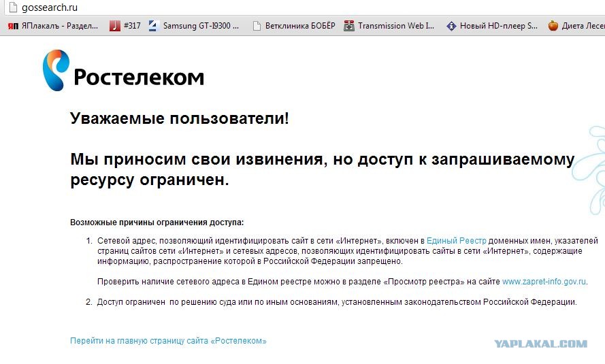
Task: Click the red #317 bookmark icon
Action: [x=114, y=26]
